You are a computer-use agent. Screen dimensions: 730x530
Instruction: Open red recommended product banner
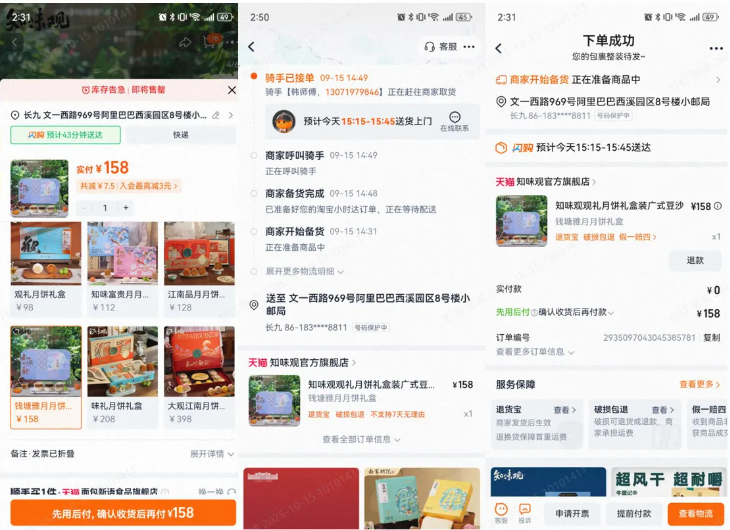tap(301, 498)
